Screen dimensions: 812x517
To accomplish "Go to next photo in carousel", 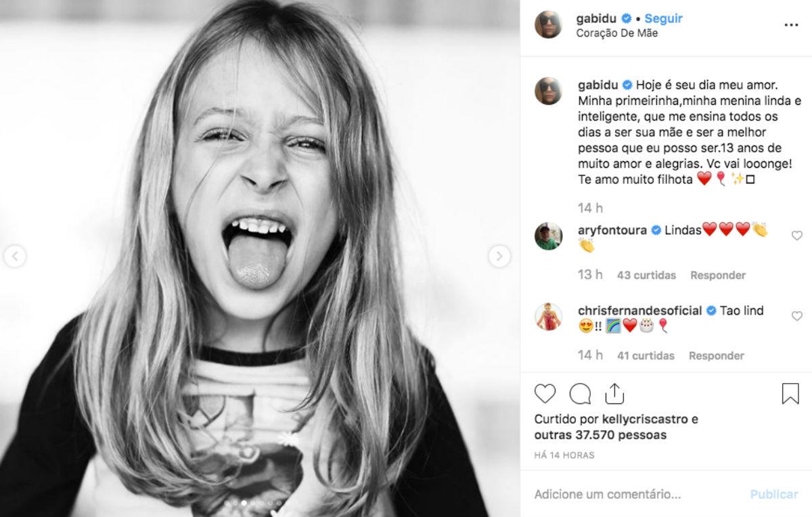I will (499, 256).
